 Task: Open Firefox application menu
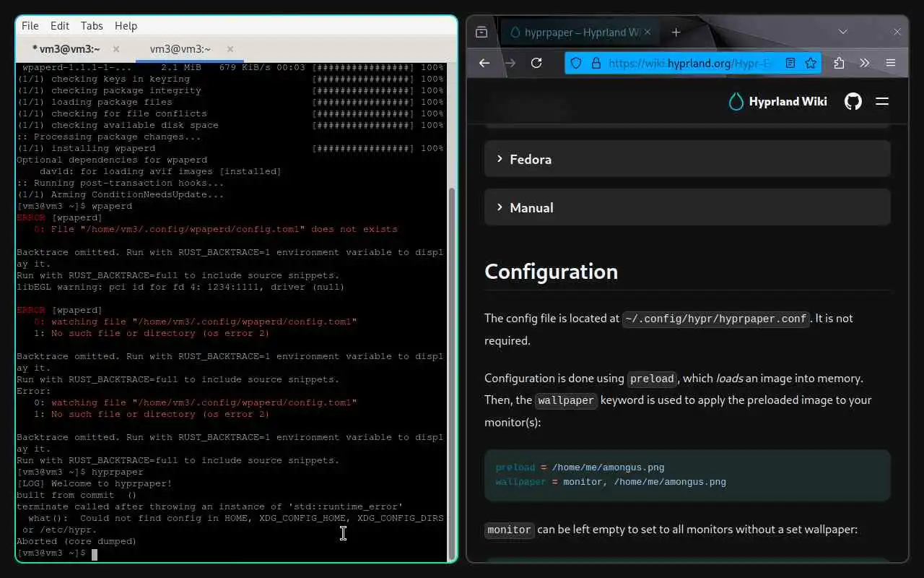(891, 63)
